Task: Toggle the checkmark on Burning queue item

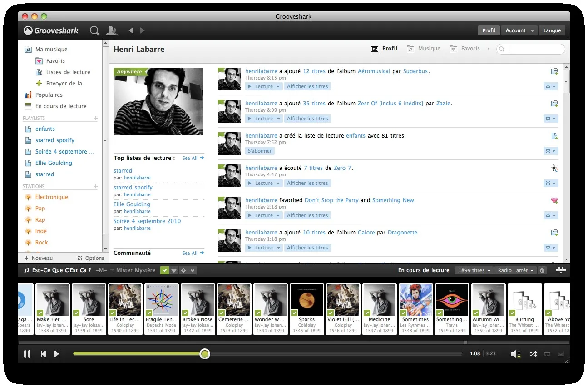Action: pyautogui.click(x=512, y=313)
